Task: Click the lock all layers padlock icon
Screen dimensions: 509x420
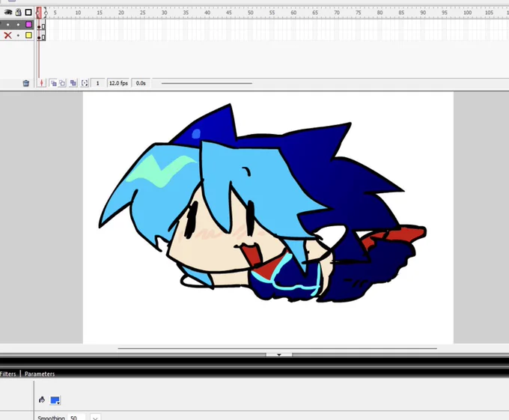Action: tap(19, 12)
